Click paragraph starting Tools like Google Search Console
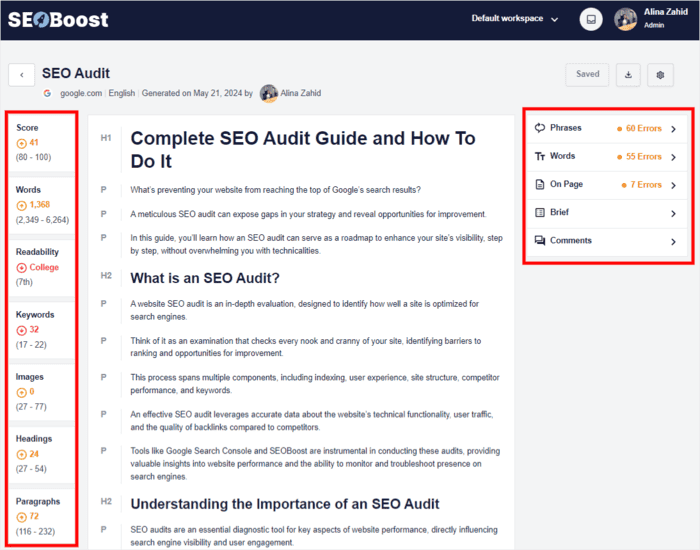The height and width of the screenshot is (550, 700). pyautogui.click(x=315, y=464)
